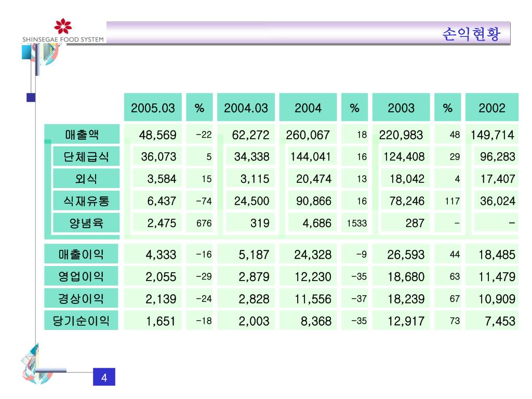Image resolution: width=532 pixels, height=399 pixels.
Task: Select the 2005.03 column header
Action: (x=153, y=107)
